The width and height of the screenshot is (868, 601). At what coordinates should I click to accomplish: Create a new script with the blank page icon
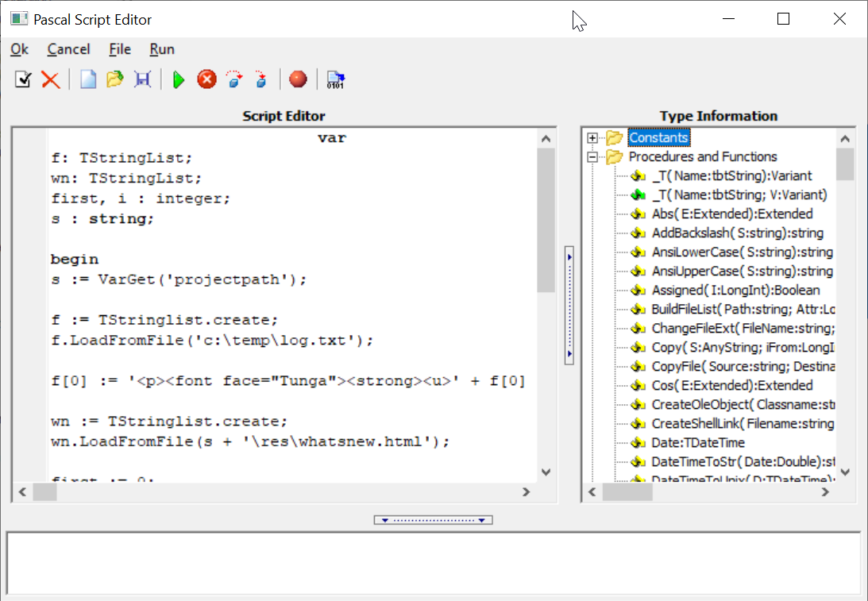87,79
